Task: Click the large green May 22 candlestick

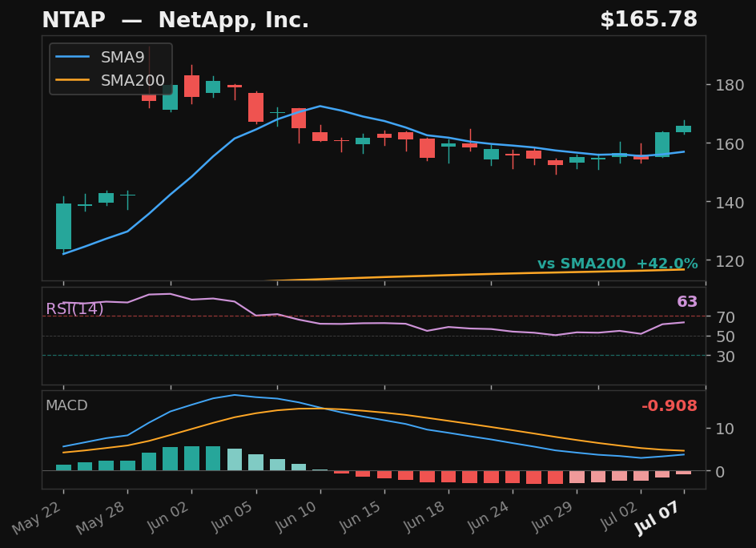Action: click(63, 226)
